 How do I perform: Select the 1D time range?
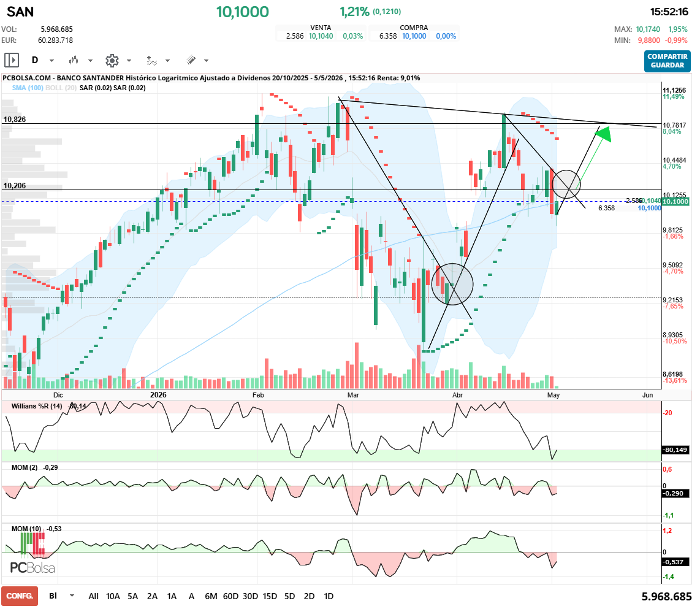tap(329, 596)
